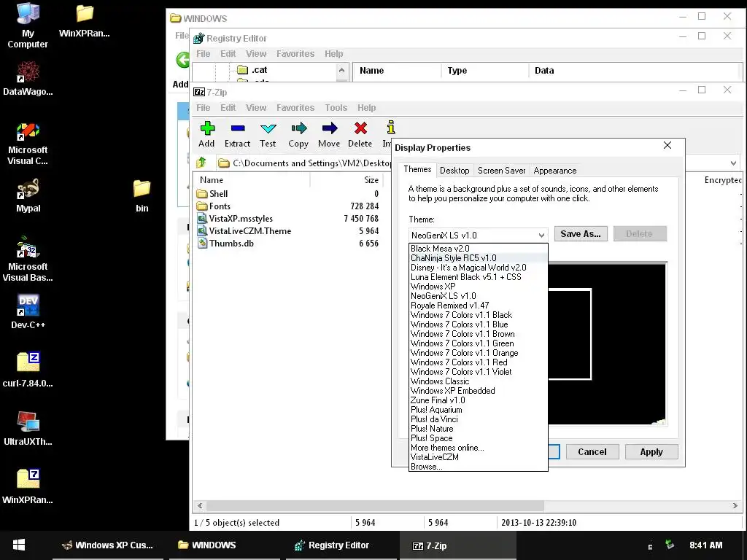Viewport: 747px width, 560px height.
Task: Select the WinXPRan... folder at desktop top
Action: 85,20
